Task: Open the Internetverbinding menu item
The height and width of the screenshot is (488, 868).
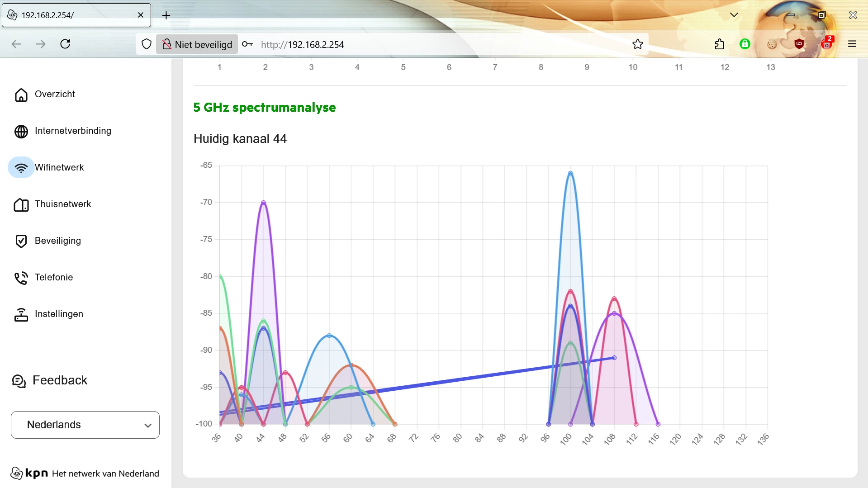Action: [x=73, y=131]
